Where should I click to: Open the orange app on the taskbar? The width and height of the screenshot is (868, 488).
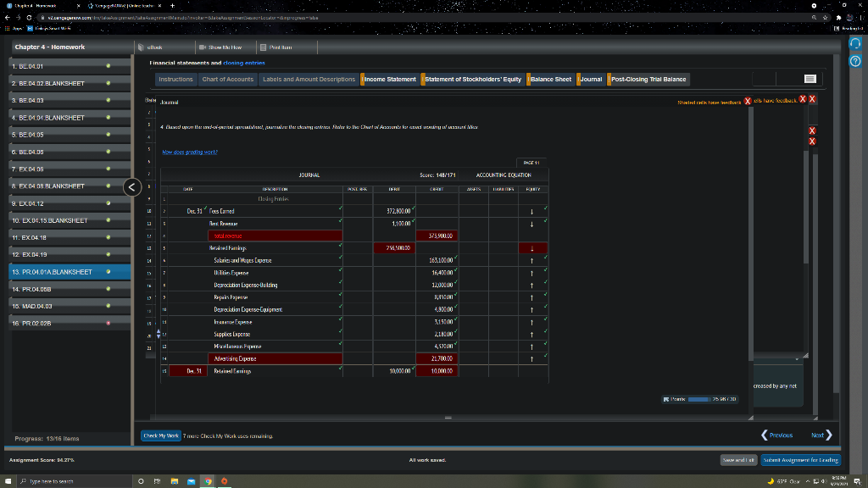click(224, 481)
